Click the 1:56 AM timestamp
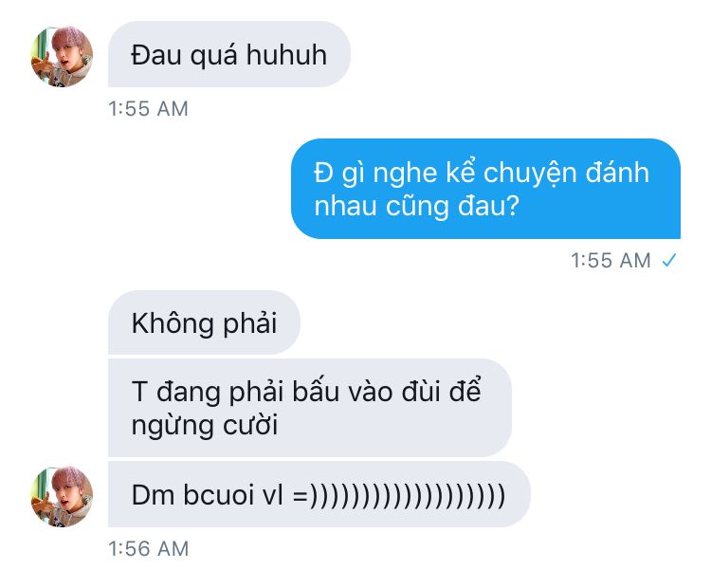Image resolution: width=711 pixels, height=588 pixels. pos(148,548)
